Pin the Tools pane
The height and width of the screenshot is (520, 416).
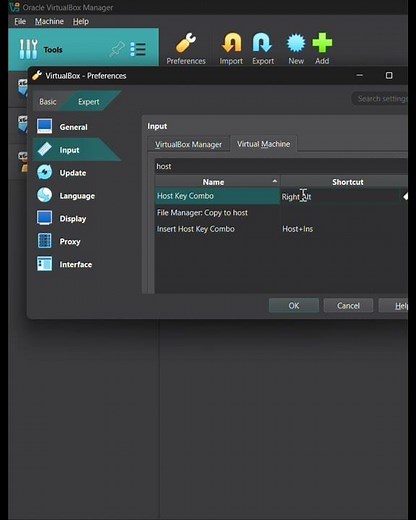pos(117,49)
